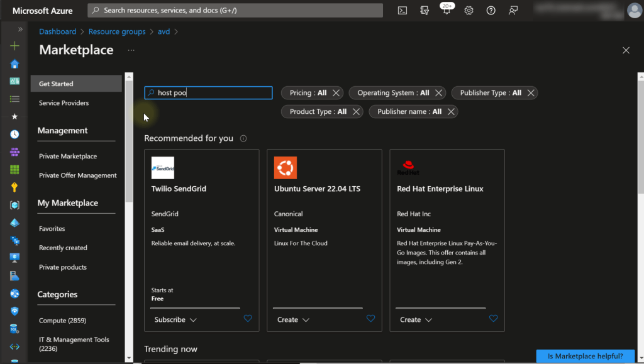Open Recently created in My Marketplace

pos(63,248)
